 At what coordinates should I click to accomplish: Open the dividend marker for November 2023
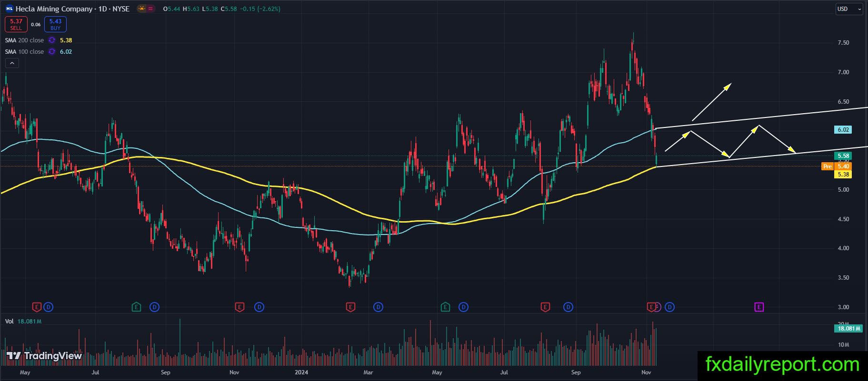259,307
